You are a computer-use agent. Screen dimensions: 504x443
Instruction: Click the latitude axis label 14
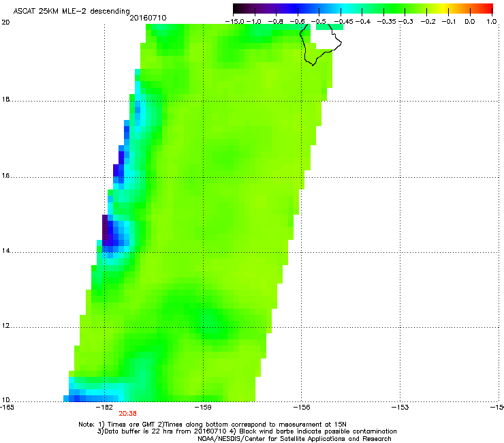(5, 251)
